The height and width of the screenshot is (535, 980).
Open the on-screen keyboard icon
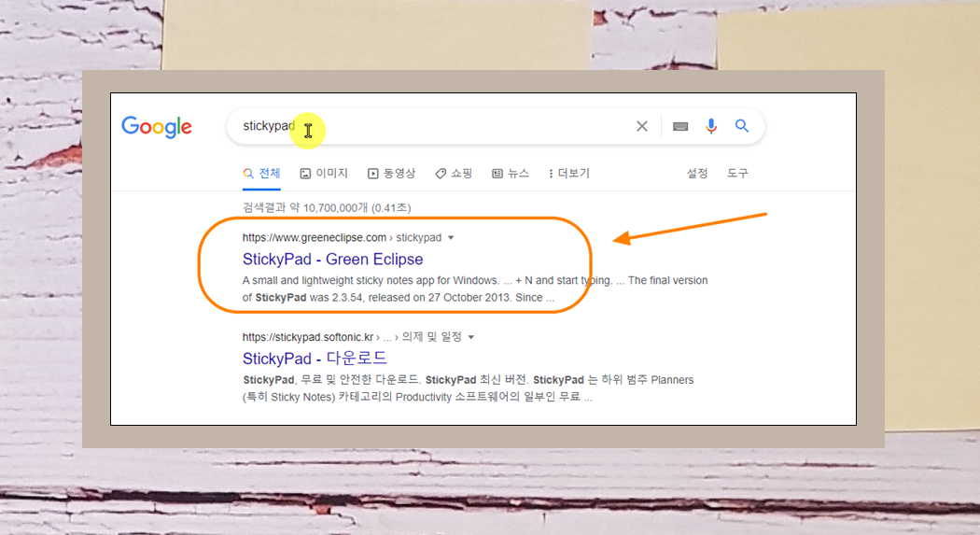click(680, 126)
